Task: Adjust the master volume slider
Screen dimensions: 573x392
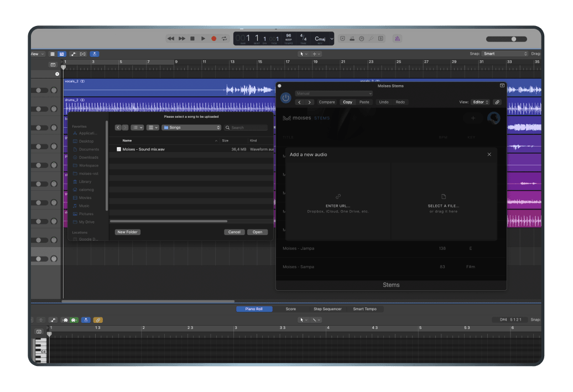Action: coord(513,39)
